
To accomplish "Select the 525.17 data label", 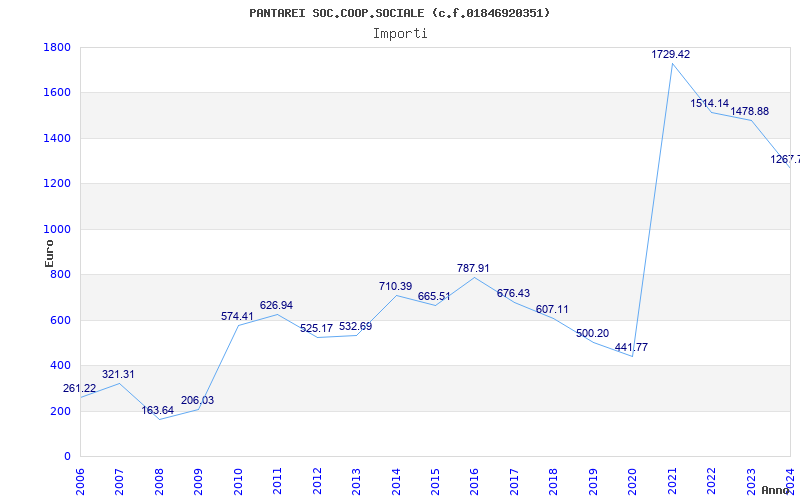I will point(316,329).
